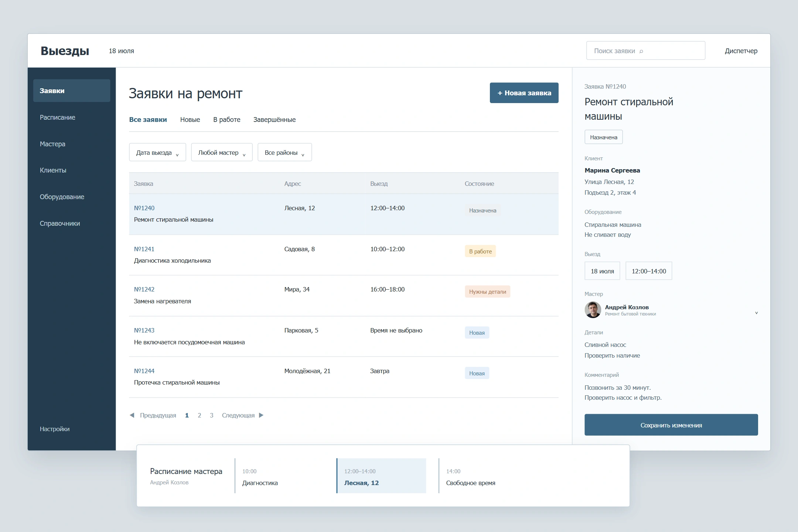Viewport: 798px width, 532px height.
Task: Switch to the Завершённые tab
Action: pos(274,120)
